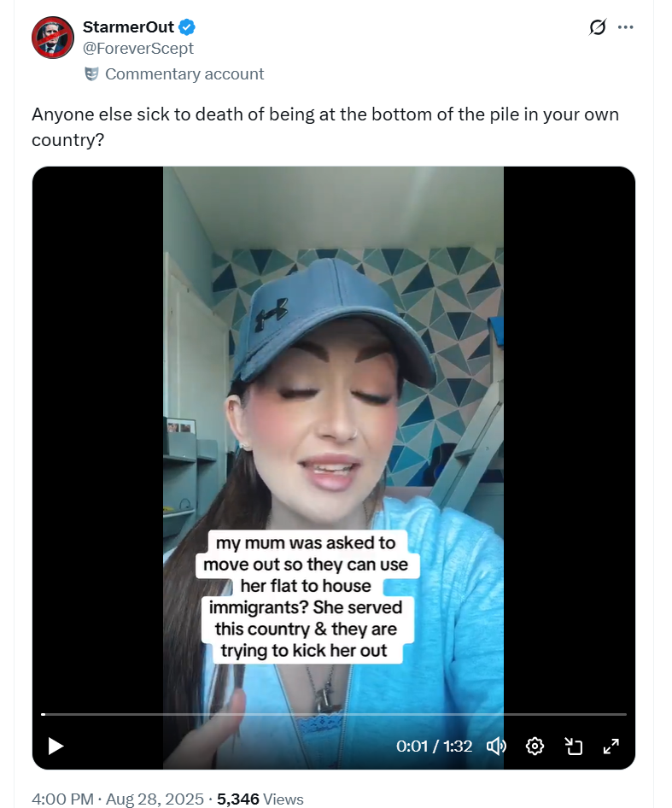This screenshot has height=808, width=672.
Task: Open the StarmerOut display name
Action: click(128, 26)
